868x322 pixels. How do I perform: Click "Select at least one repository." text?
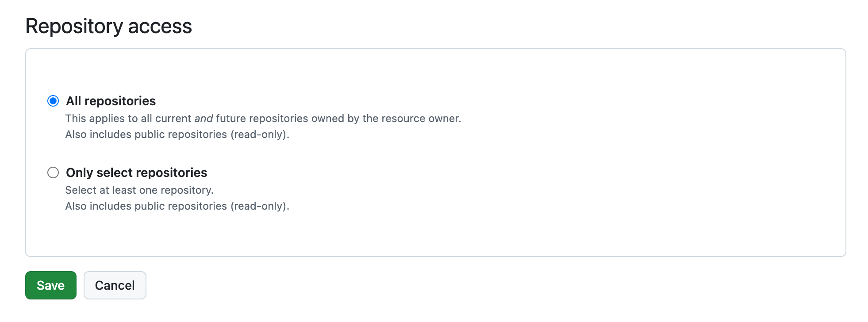139,190
